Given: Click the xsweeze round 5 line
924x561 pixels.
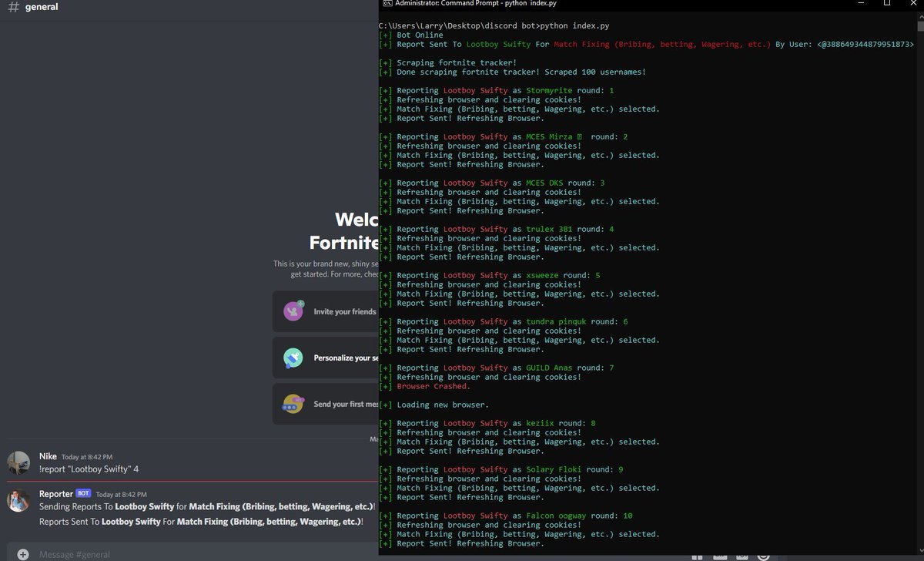Looking at the screenshot, I should (490, 276).
